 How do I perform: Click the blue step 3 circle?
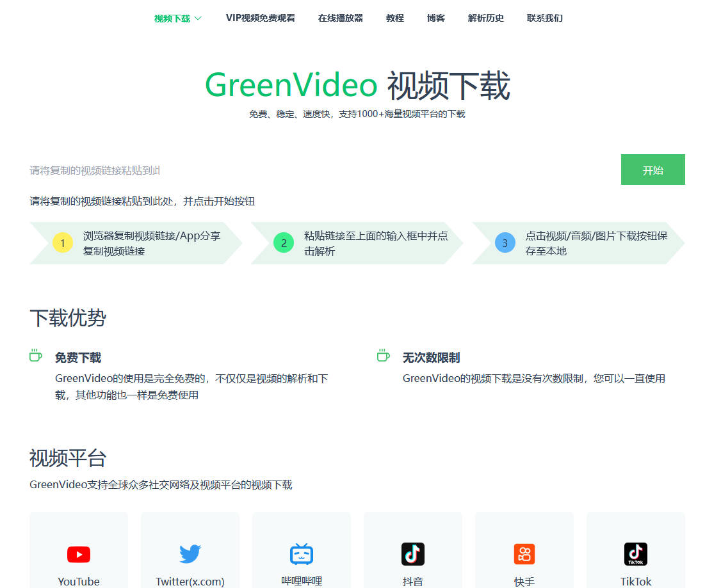click(x=504, y=243)
